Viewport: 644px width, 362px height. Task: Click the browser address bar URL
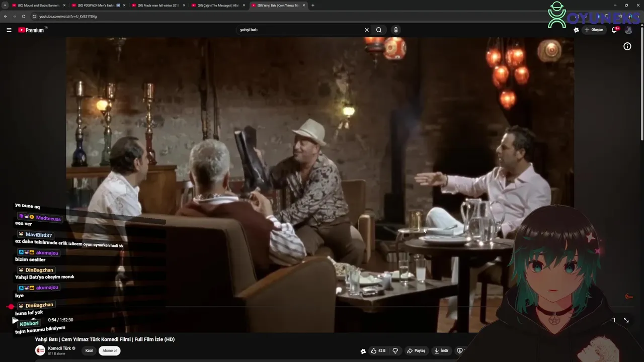[x=68, y=16]
